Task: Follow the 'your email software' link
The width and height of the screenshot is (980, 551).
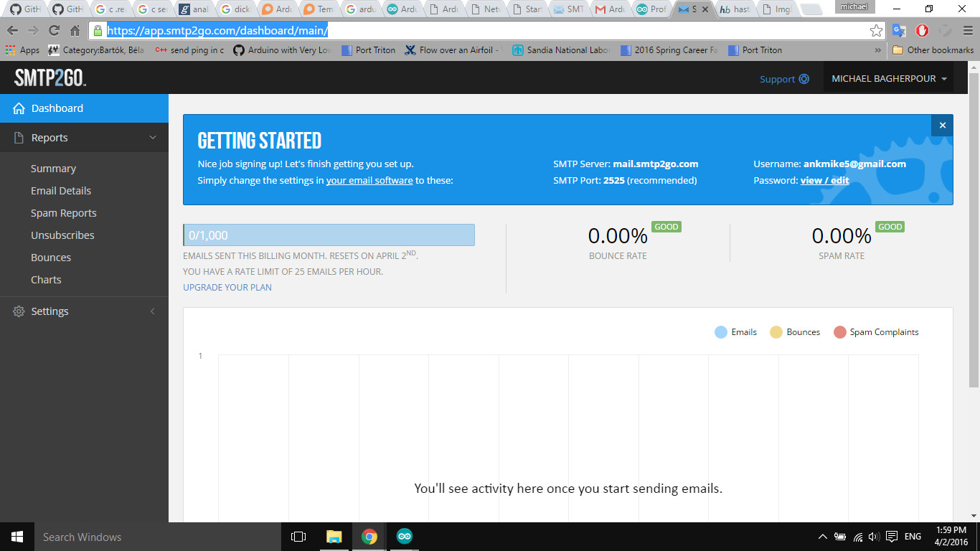Action: [369, 181]
